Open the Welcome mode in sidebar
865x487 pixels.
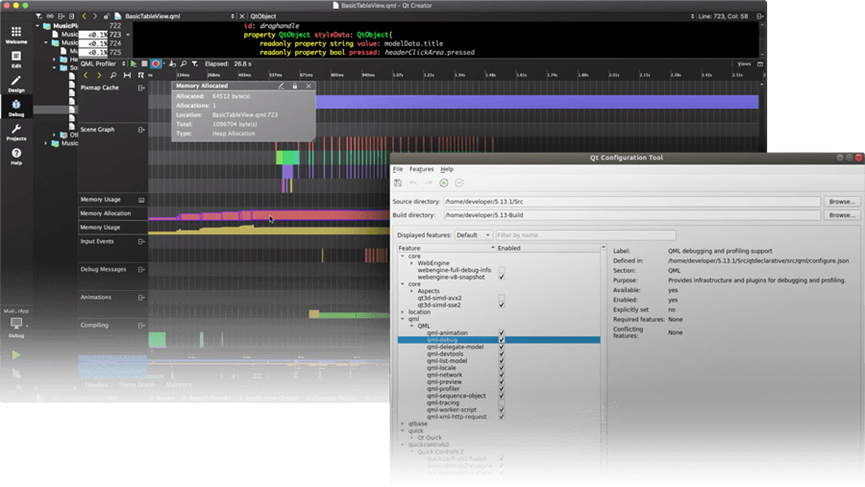click(x=17, y=32)
